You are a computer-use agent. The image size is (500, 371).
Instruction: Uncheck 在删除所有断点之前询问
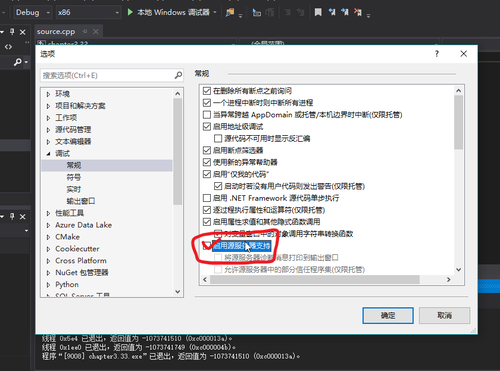[x=207, y=91]
